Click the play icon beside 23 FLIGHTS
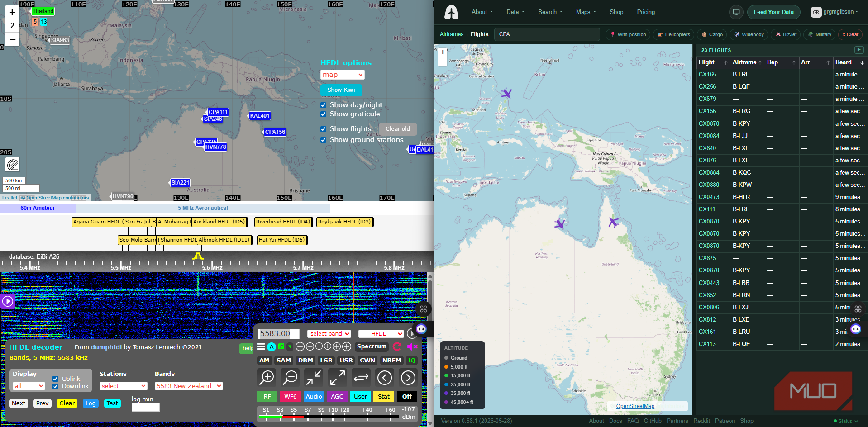 858,50
